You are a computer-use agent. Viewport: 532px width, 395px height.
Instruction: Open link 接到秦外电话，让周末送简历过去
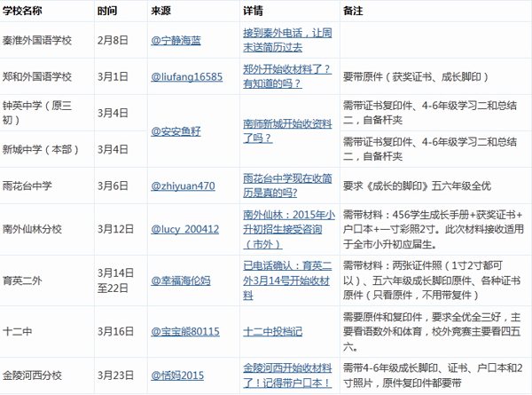click(287, 40)
